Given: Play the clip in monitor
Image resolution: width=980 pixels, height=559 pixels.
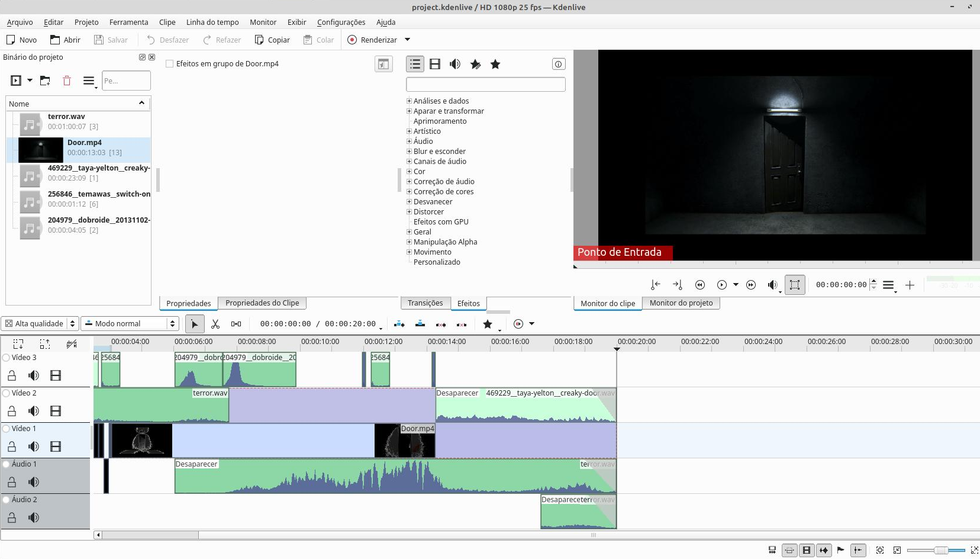Looking at the screenshot, I should pos(722,285).
